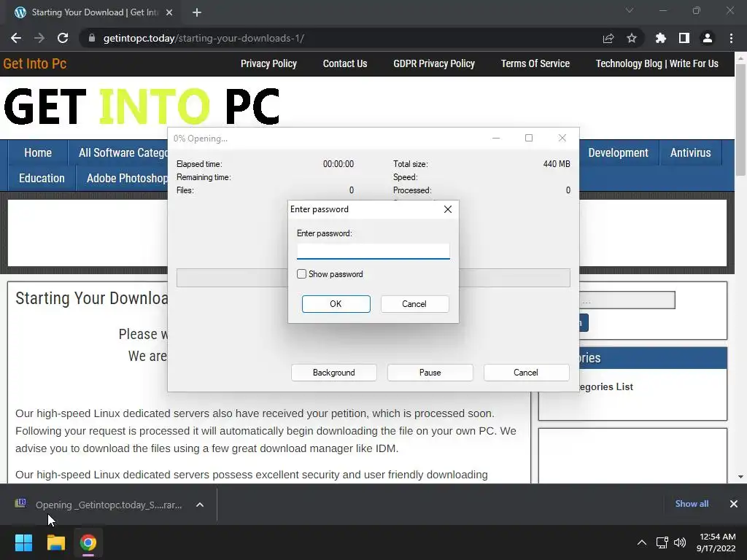This screenshot has height=560, width=747.
Task: Open the Education menu item
Action: tap(42, 178)
